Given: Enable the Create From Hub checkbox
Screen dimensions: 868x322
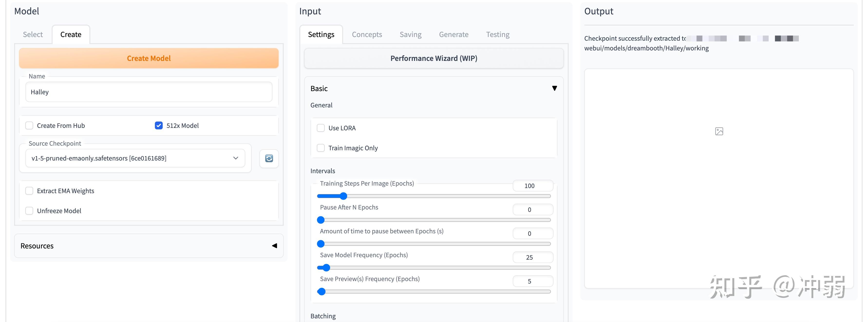Looking at the screenshot, I should pyautogui.click(x=29, y=126).
